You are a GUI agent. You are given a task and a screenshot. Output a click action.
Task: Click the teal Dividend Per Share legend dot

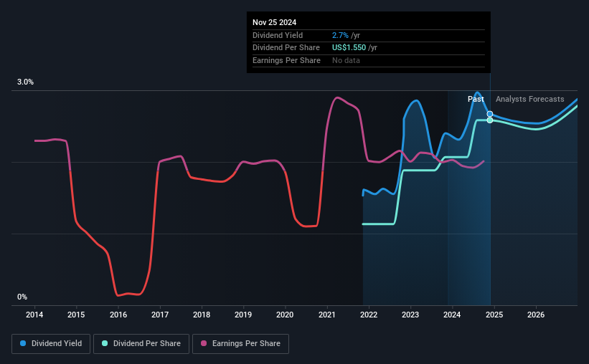(x=105, y=343)
